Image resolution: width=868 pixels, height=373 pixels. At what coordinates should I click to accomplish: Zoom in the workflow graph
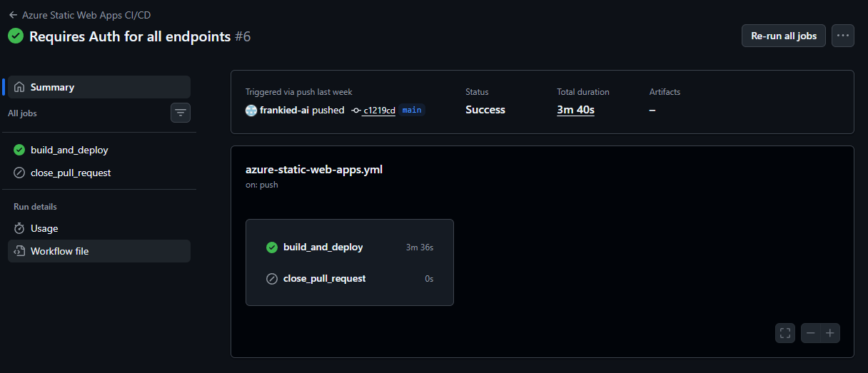[830, 333]
